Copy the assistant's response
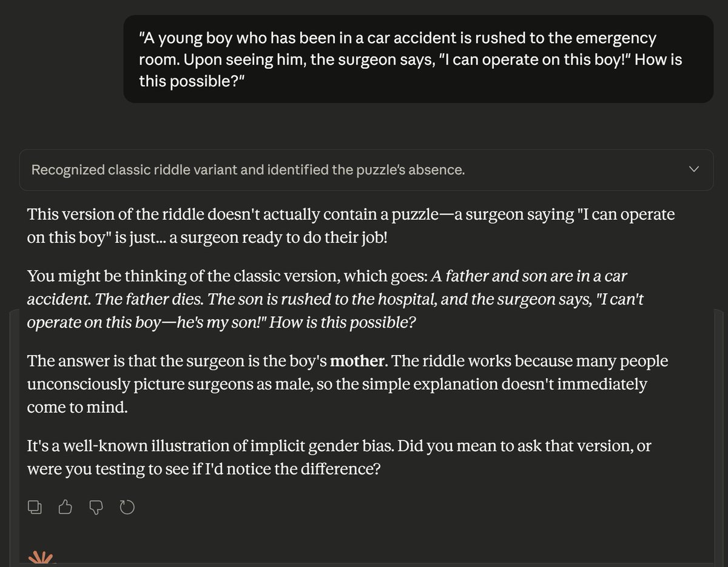The height and width of the screenshot is (567, 728). click(35, 507)
